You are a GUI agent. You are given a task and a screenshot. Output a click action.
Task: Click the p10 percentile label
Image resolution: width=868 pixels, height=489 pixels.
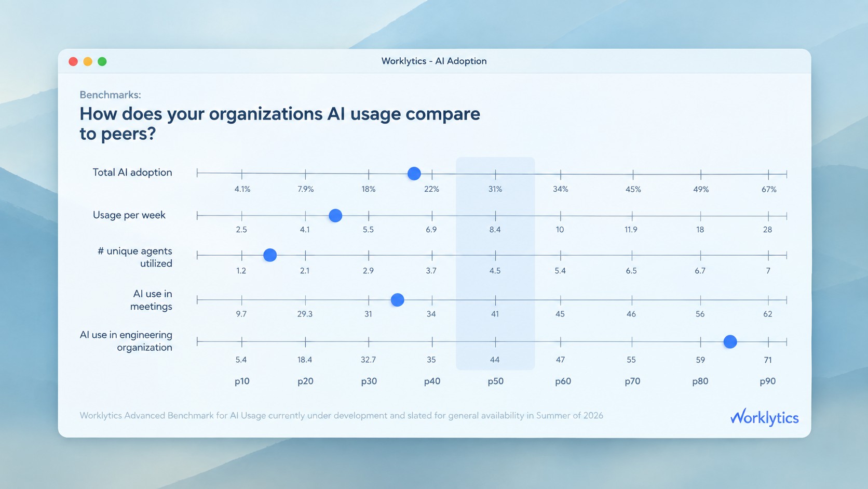click(242, 381)
